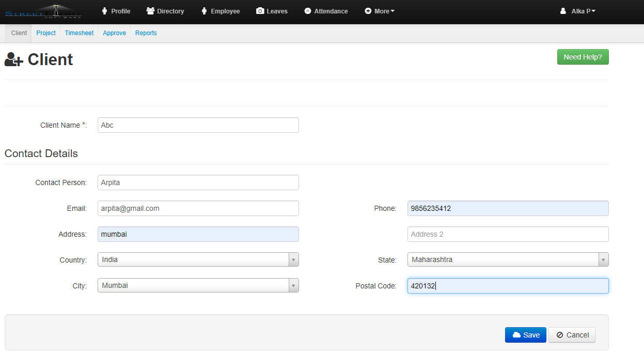Cancel the client form

tap(572, 335)
